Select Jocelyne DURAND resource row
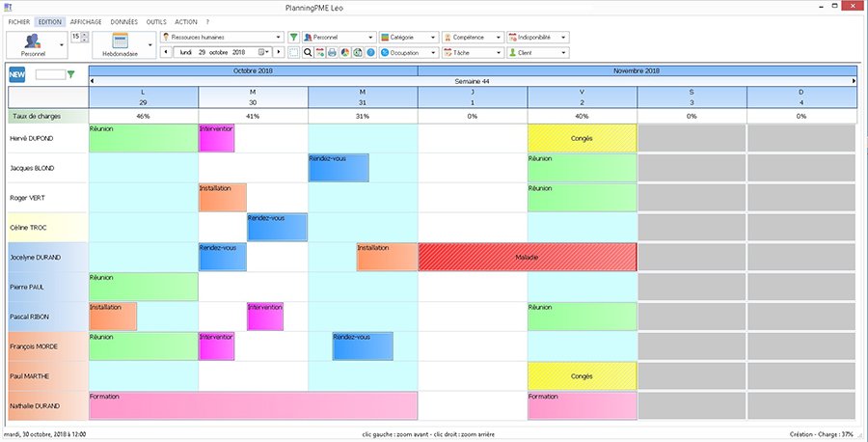 point(47,258)
